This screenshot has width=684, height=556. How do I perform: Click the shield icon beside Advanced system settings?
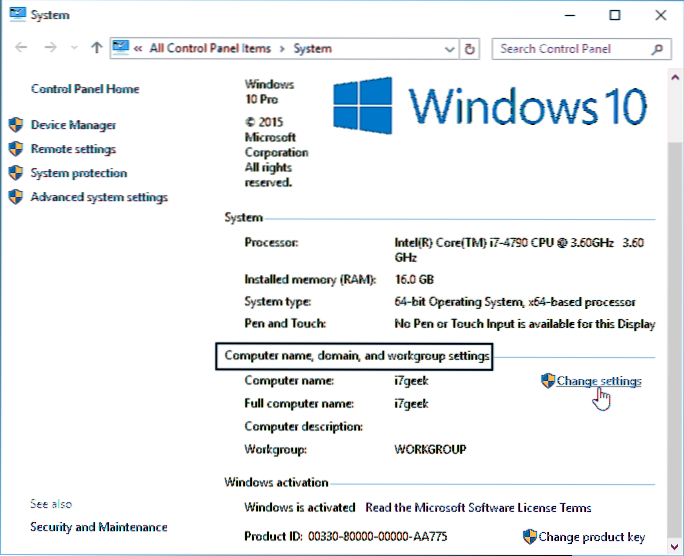pos(15,197)
